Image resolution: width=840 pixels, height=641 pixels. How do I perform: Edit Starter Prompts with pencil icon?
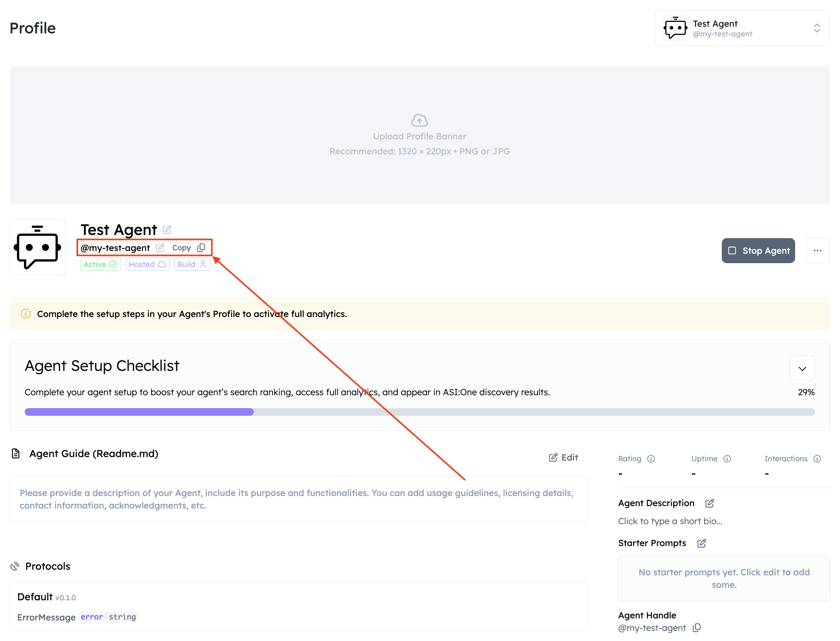click(x=702, y=543)
